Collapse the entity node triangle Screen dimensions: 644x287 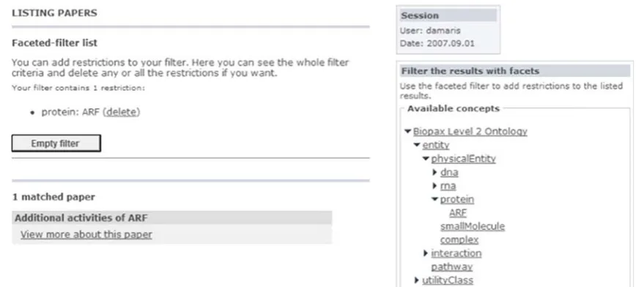[x=418, y=145]
